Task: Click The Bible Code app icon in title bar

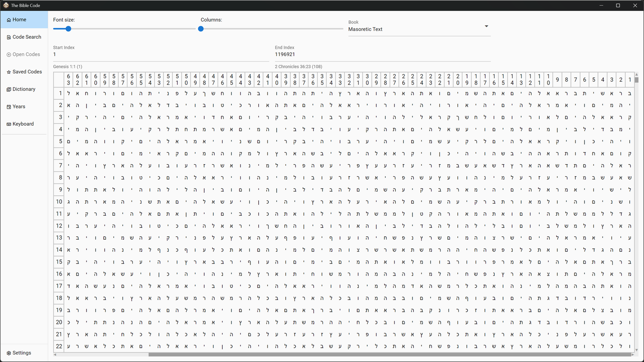Action: pyautogui.click(x=6, y=5)
